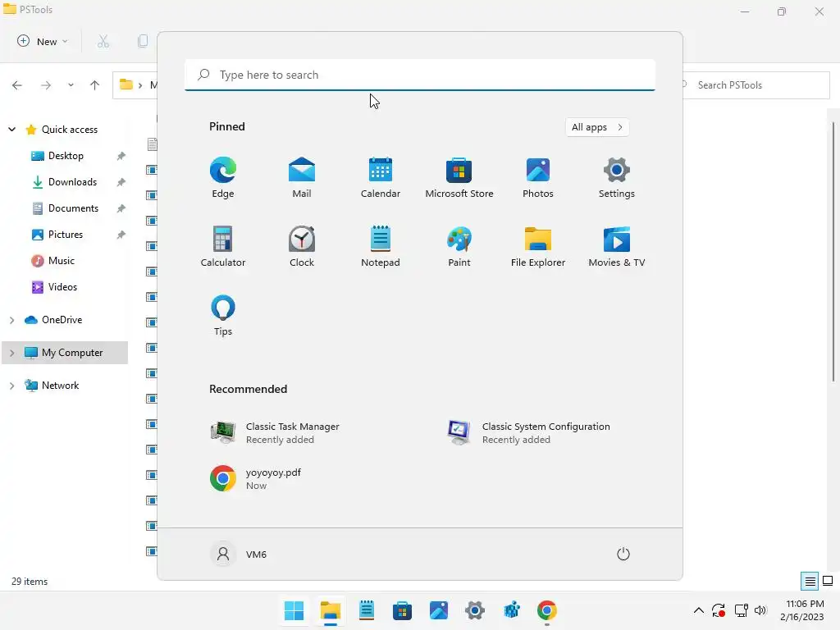
Task: Go up one folder level in PSTools
Action: (x=95, y=85)
